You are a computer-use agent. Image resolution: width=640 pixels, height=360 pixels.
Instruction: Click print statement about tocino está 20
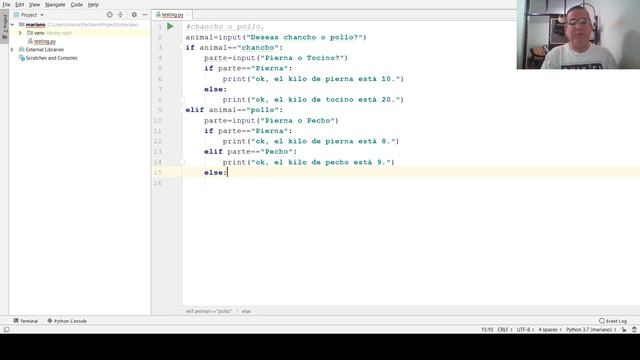[x=313, y=100]
